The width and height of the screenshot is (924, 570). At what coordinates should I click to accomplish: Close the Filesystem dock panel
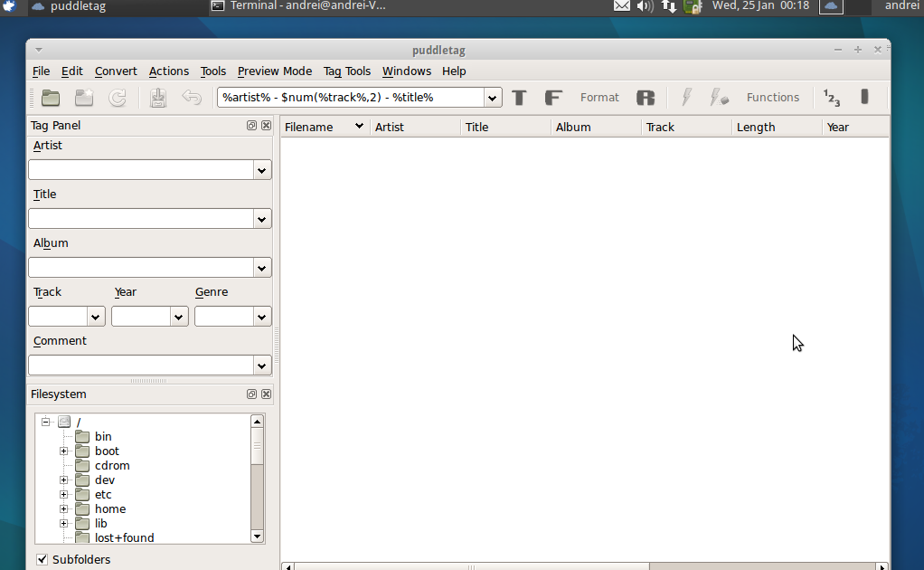tap(267, 394)
